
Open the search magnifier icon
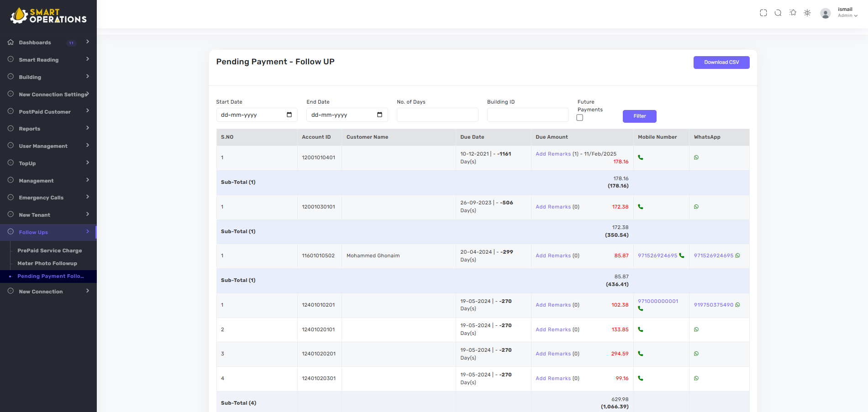(x=778, y=13)
